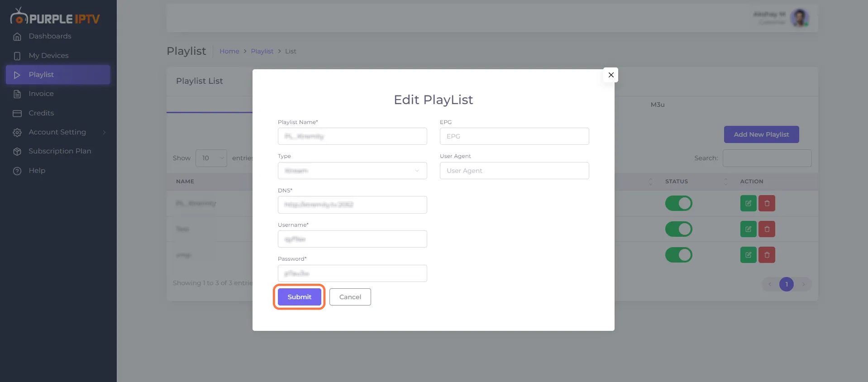
Task: Open the Type dropdown in Edit PlayList
Action: [353, 171]
